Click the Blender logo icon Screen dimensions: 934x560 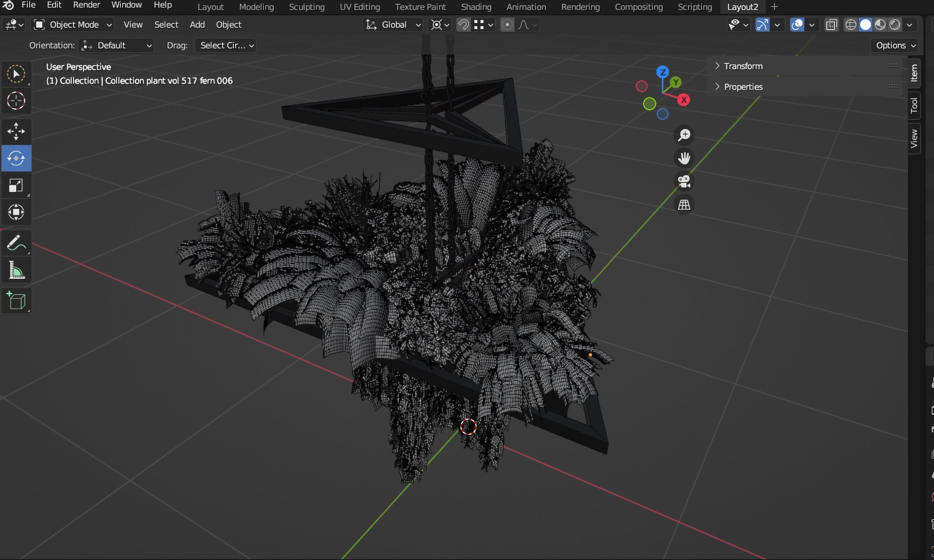tap(8, 5)
